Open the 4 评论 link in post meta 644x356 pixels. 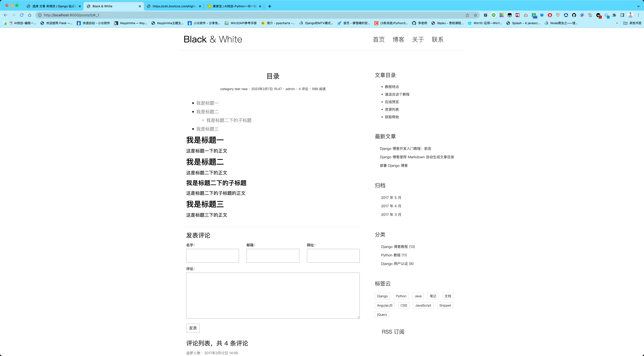click(303, 89)
